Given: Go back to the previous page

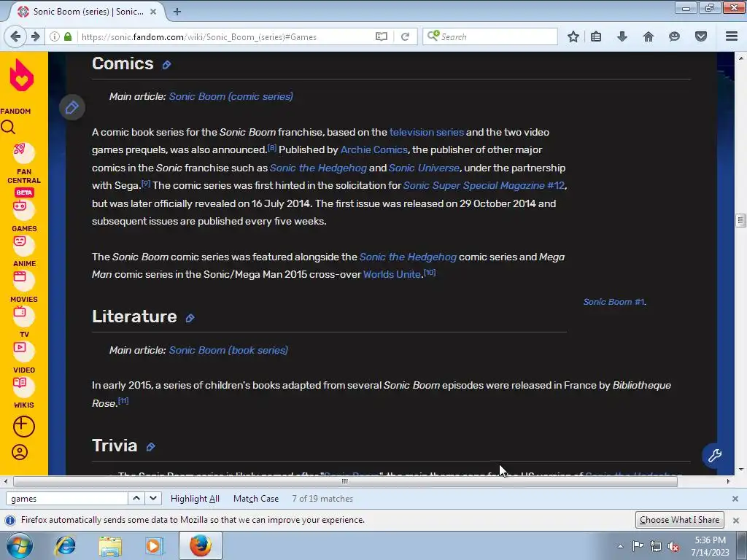Looking at the screenshot, I should pyautogui.click(x=15, y=36).
